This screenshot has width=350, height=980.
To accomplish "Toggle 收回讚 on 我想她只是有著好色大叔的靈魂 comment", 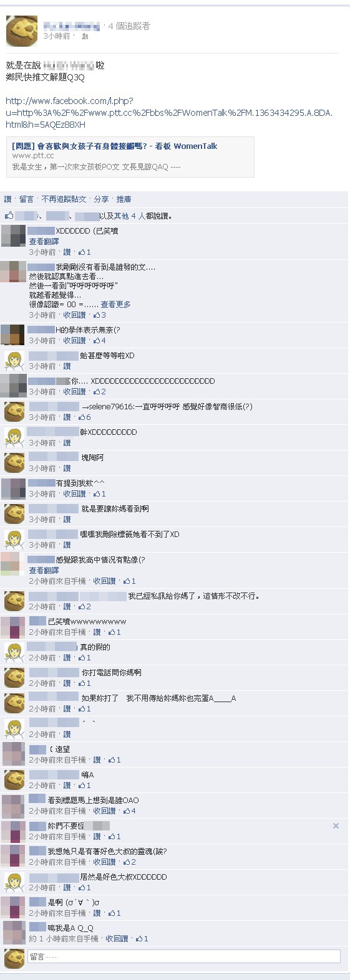I will 104,862.
